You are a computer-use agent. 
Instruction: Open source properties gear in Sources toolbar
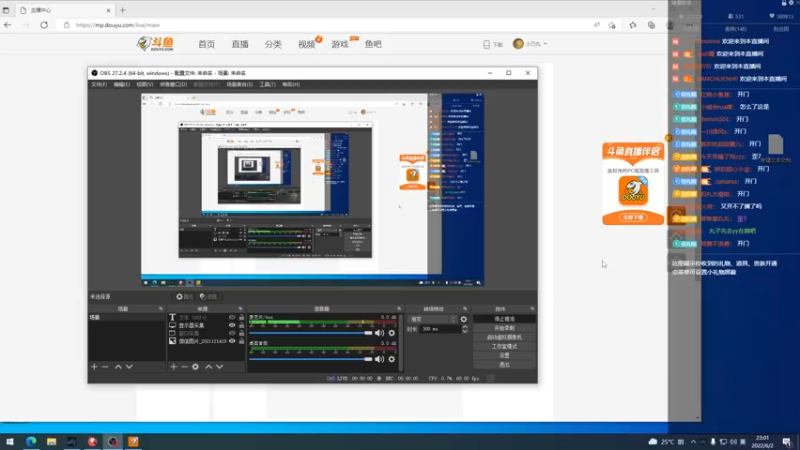(195, 366)
